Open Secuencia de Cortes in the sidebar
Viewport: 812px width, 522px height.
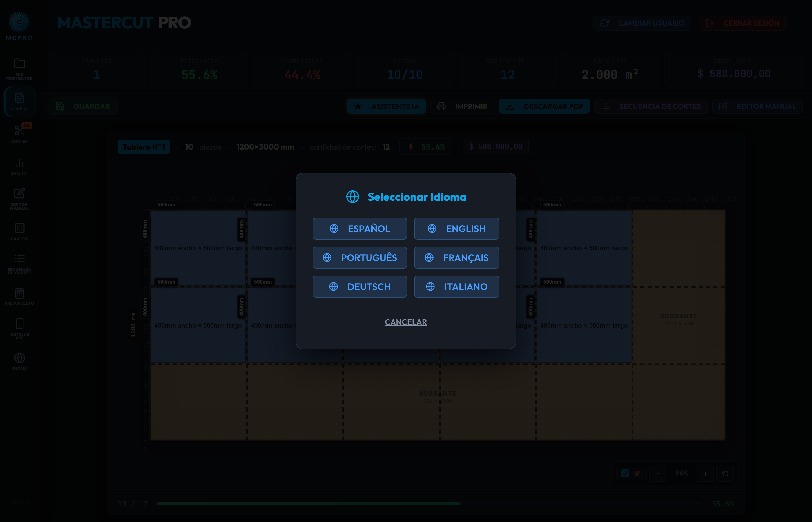tap(19, 264)
